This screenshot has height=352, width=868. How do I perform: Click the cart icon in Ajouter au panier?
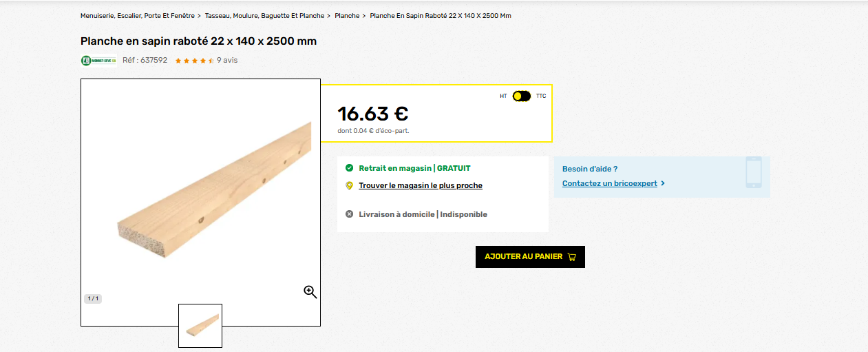[x=571, y=257]
